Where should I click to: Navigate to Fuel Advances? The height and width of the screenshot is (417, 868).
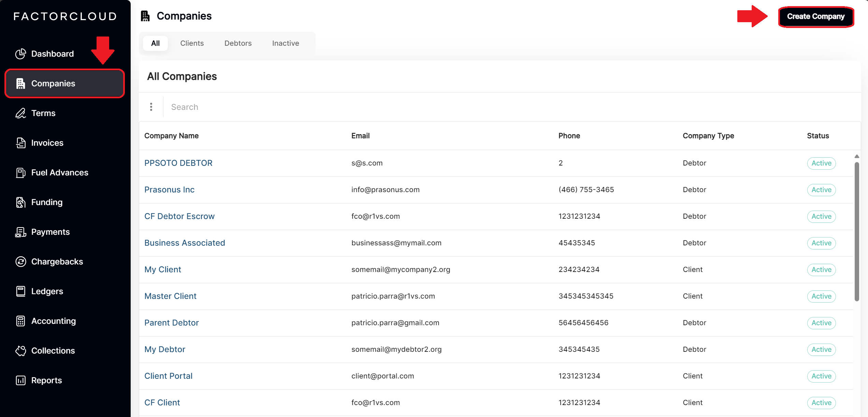60,172
